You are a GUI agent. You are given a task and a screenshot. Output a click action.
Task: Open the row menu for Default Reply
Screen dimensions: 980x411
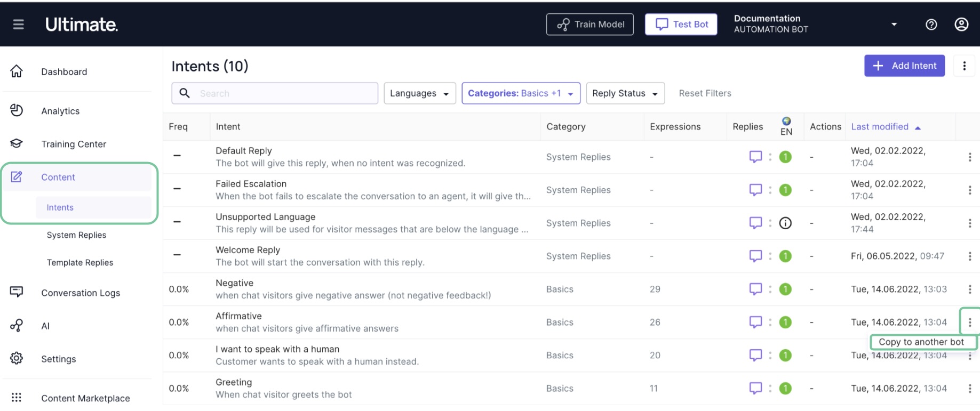coord(970,157)
